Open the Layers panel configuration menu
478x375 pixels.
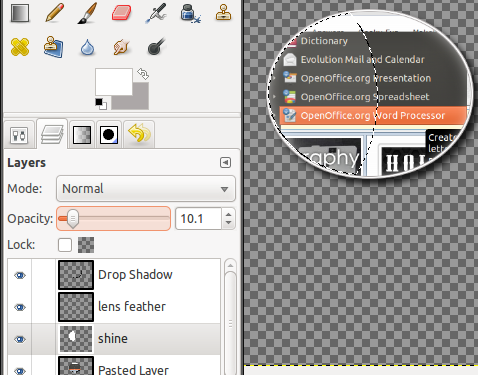pyautogui.click(x=225, y=163)
